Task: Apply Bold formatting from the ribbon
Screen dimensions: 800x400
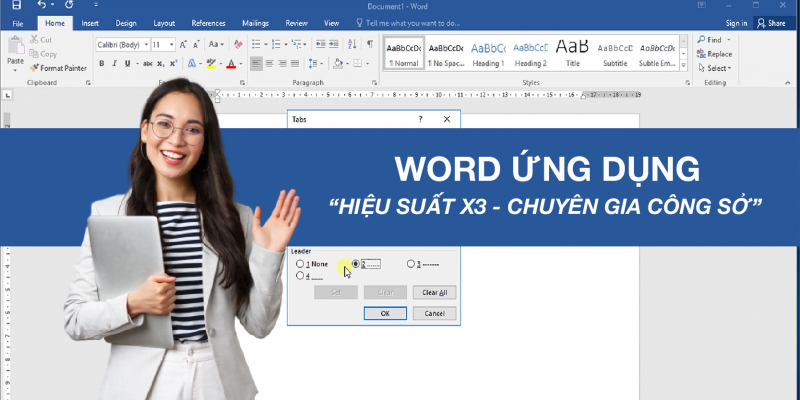Action: (x=101, y=63)
